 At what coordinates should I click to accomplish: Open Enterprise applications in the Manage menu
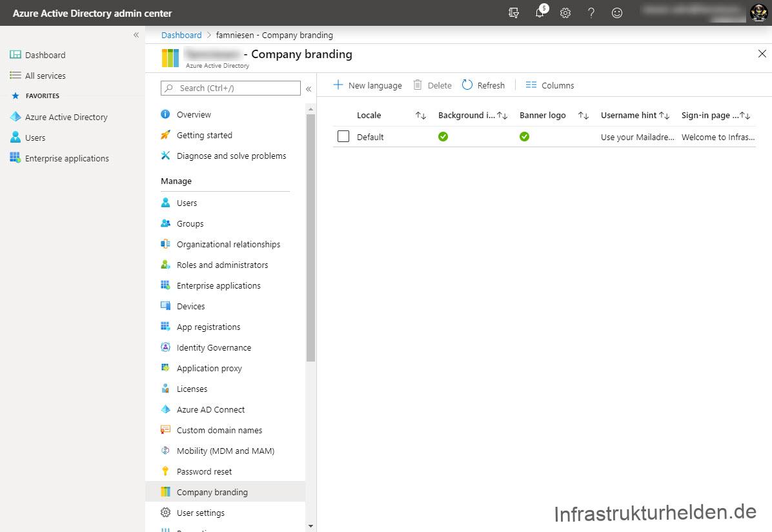(225, 286)
